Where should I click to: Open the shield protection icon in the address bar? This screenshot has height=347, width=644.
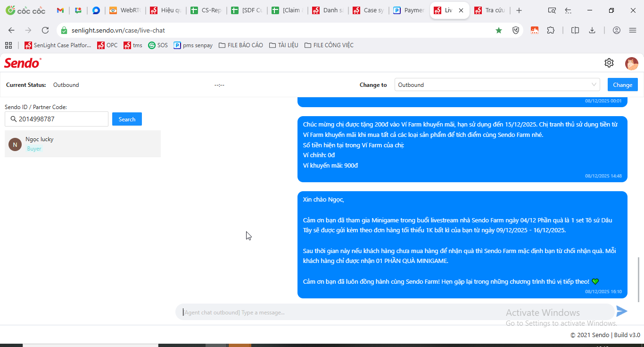click(516, 30)
